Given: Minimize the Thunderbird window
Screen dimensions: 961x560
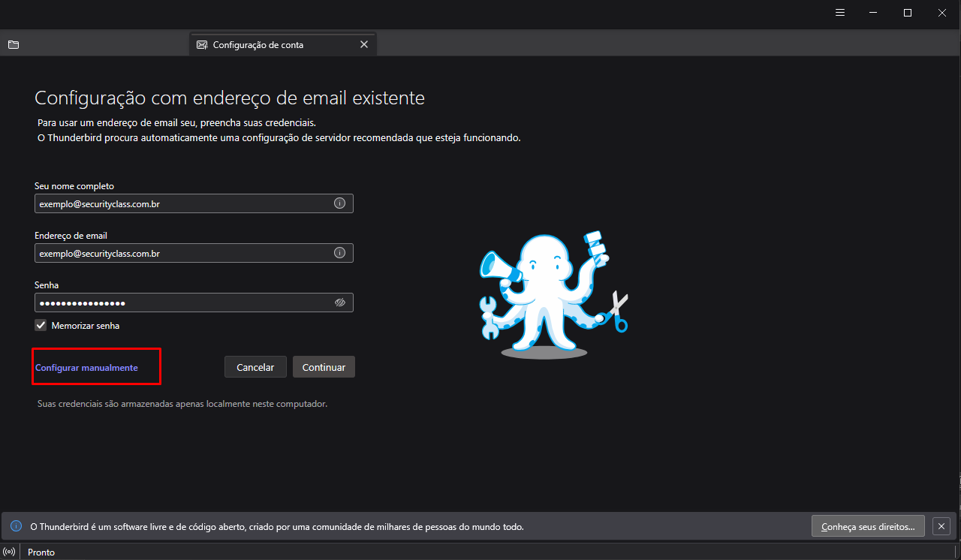Looking at the screenshot, I should (874, 13).
